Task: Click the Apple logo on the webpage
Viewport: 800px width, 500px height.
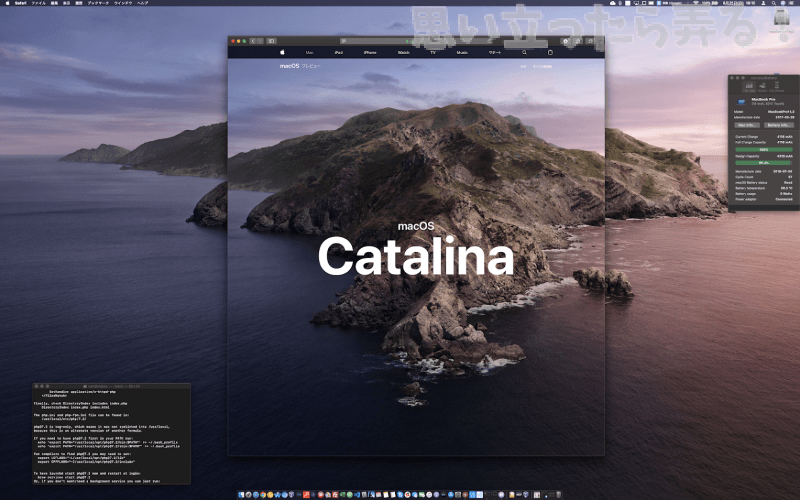Action: (x=282, y=52)
